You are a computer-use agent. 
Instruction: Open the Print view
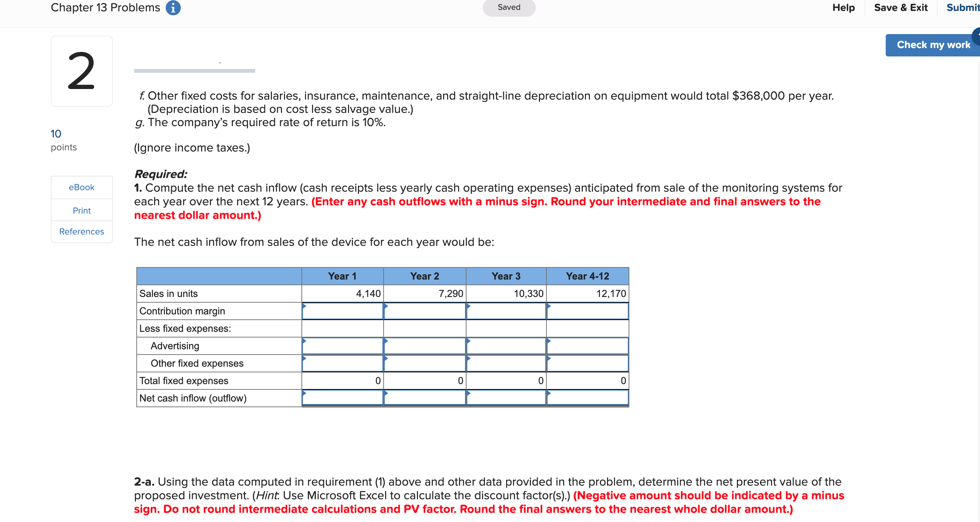pyautogui.click(x=81, y=210)
